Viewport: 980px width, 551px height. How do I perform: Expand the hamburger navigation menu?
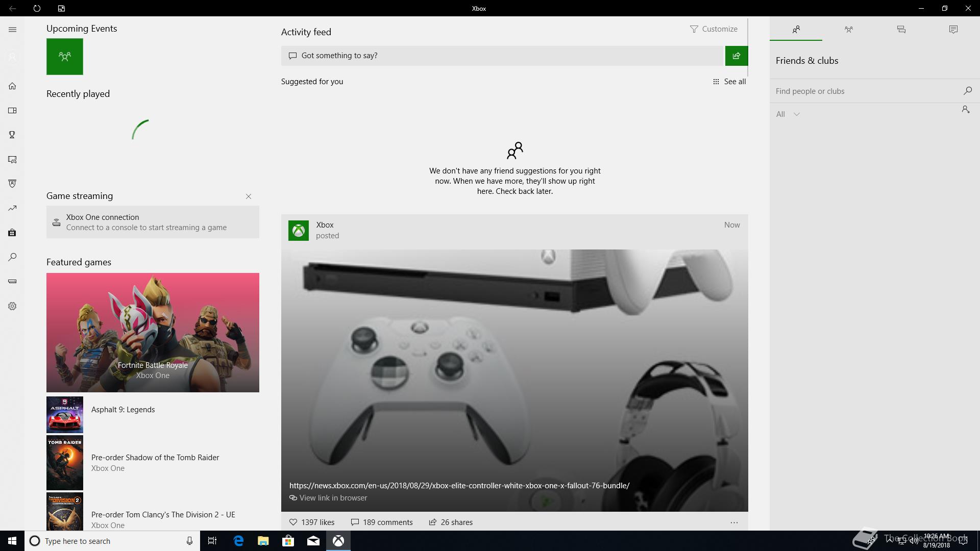click(12, 30)
